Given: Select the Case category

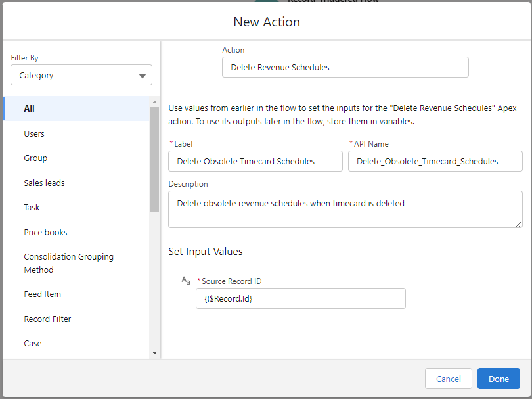Looking at the screenshot, I should (32, 343).
